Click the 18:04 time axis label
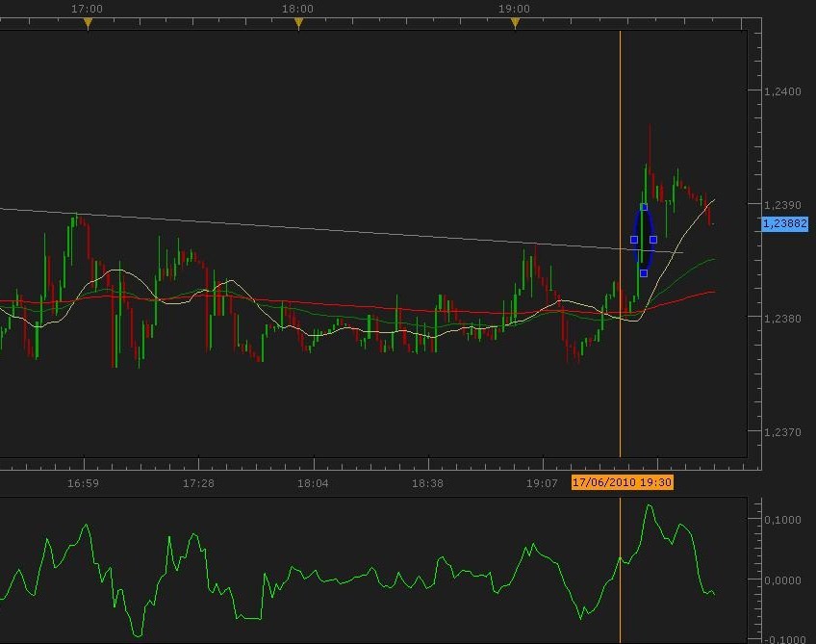 (x=313, y=483)
